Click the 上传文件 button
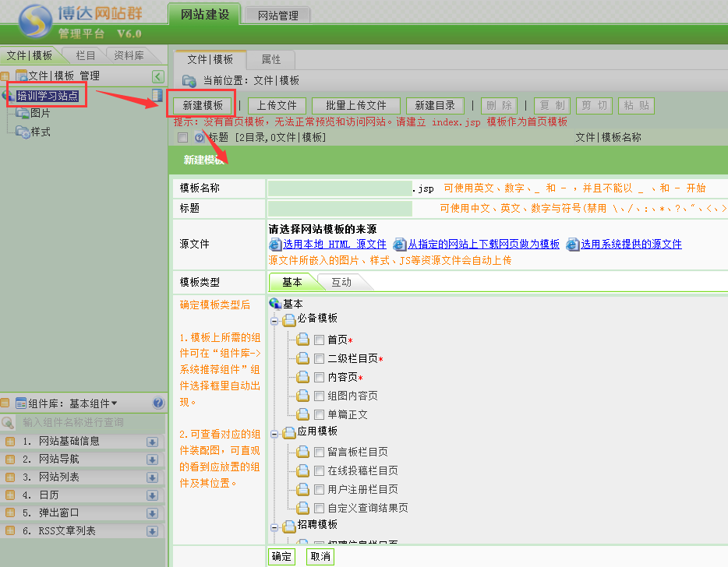Viewport: 728px width, 567px height. point(277,106)
